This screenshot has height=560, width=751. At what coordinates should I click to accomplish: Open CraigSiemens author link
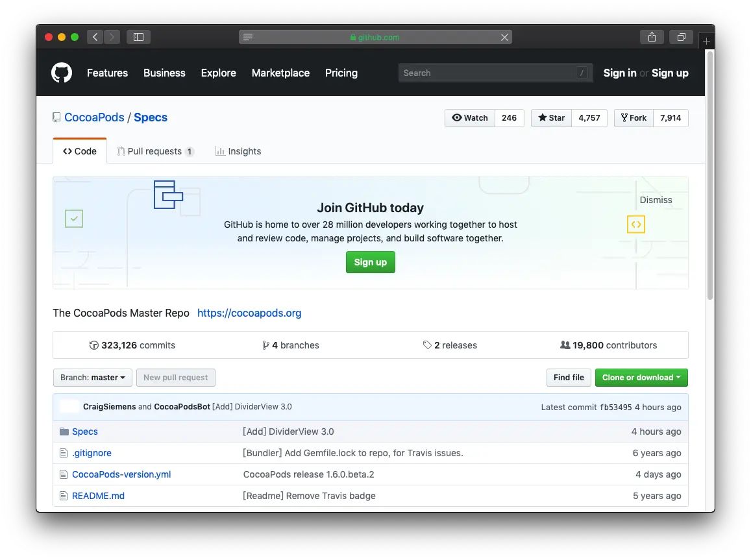coord(109,406)
